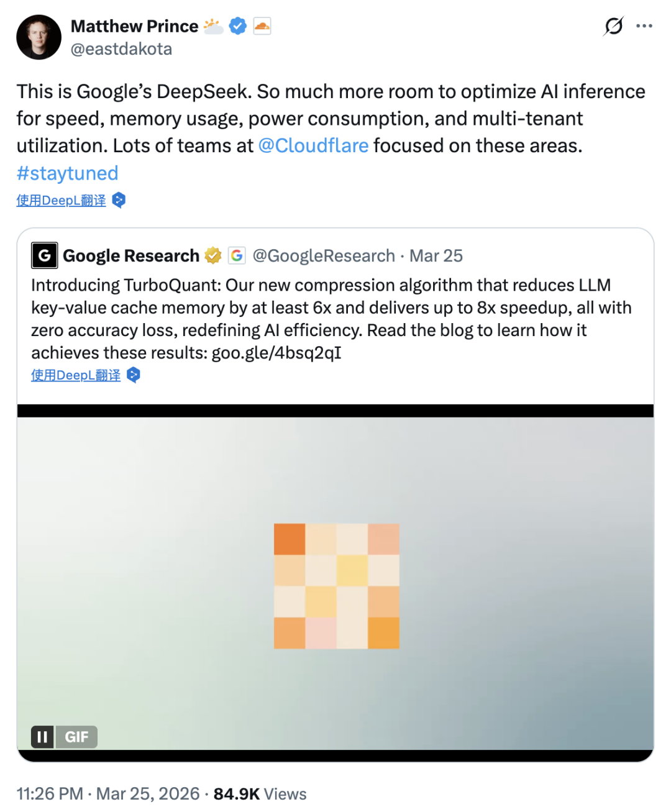Click the DeepL icon inside the quoted tweet
Viewport: 671px width, 812px height.
coord(134,375)
